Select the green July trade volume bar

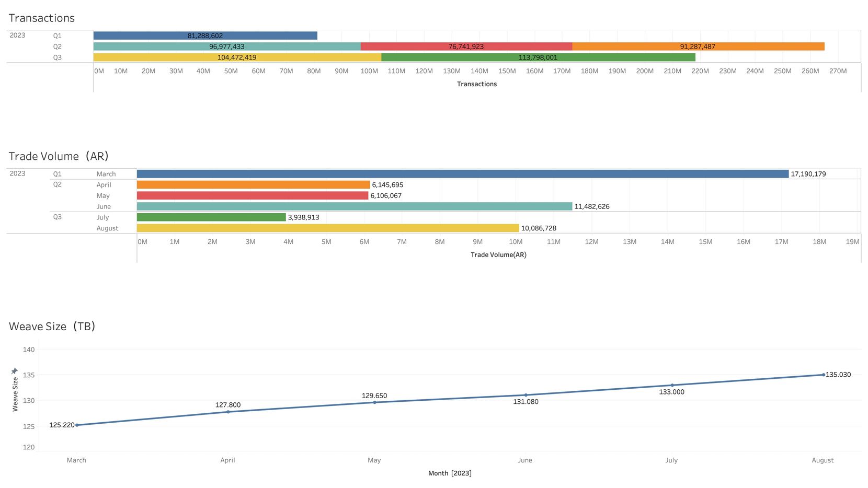tap(211, 217)
